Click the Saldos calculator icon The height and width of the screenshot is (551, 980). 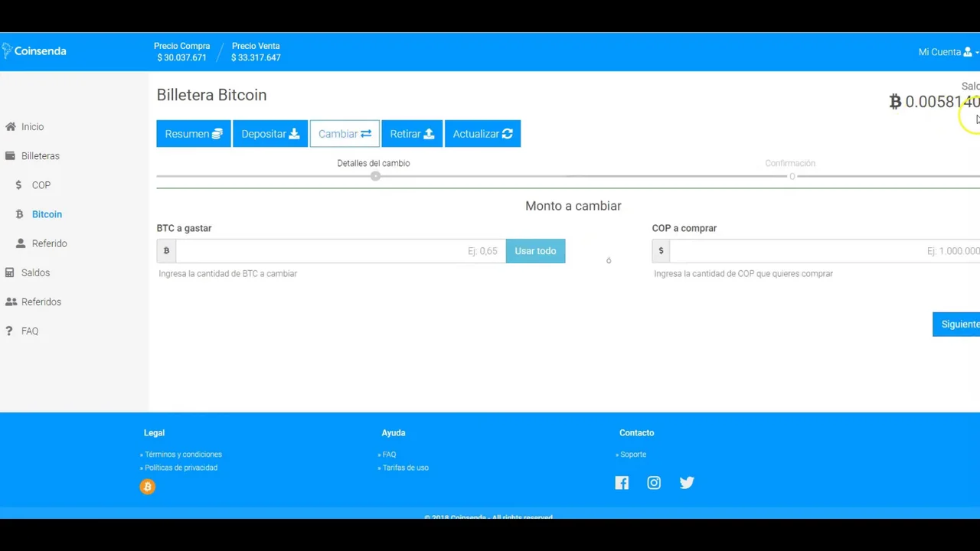(x=10, y=272)
